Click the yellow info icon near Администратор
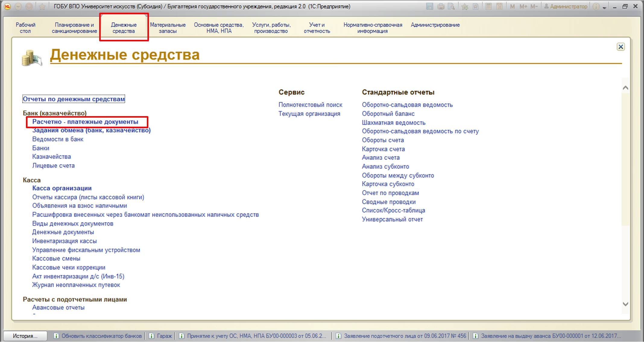Image resolution: width=644 pixels, height=342 pixels. tap(596, 6)
